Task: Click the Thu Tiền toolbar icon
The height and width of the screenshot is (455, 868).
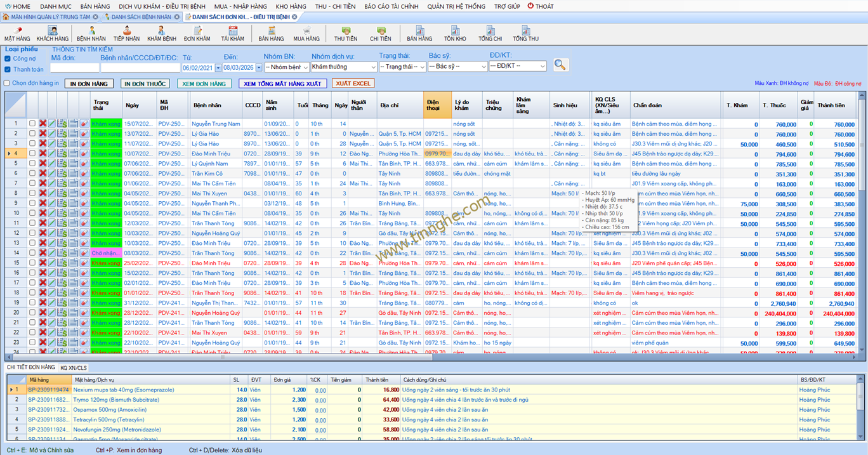Action: [x=346, y=34]
